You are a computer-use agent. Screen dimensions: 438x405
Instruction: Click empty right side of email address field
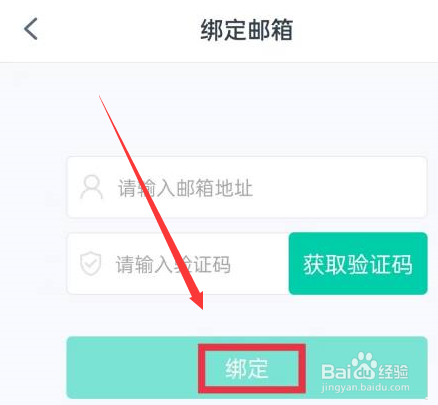tap(340, 187)
